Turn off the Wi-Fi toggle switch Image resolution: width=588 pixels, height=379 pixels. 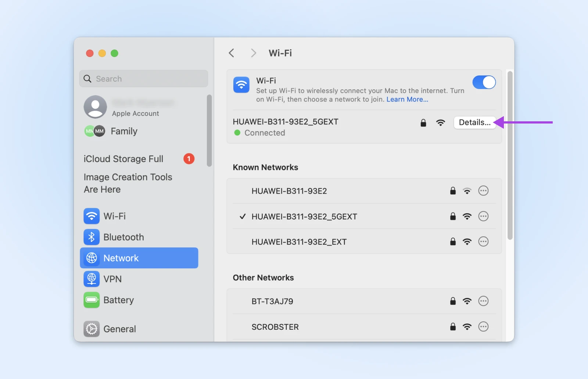484,82
